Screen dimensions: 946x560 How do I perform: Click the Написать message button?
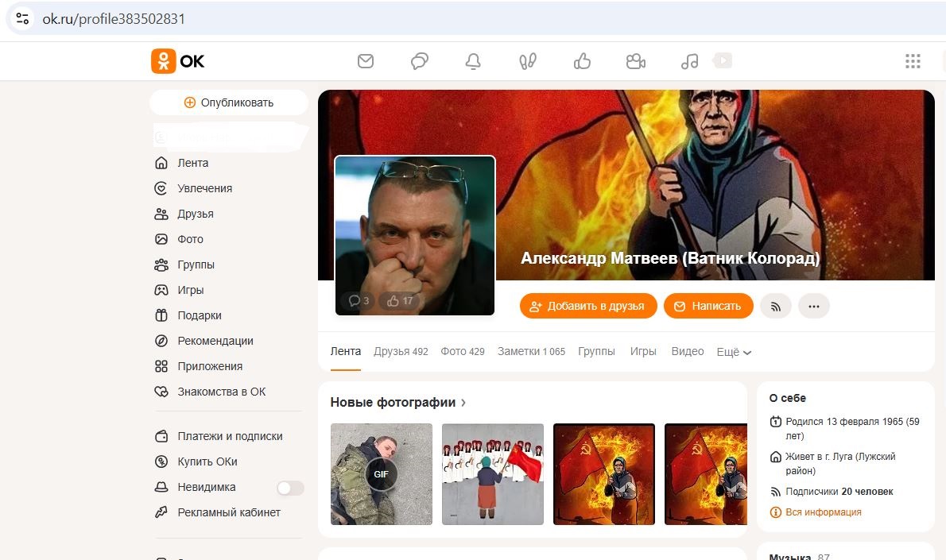pos(708,307)
